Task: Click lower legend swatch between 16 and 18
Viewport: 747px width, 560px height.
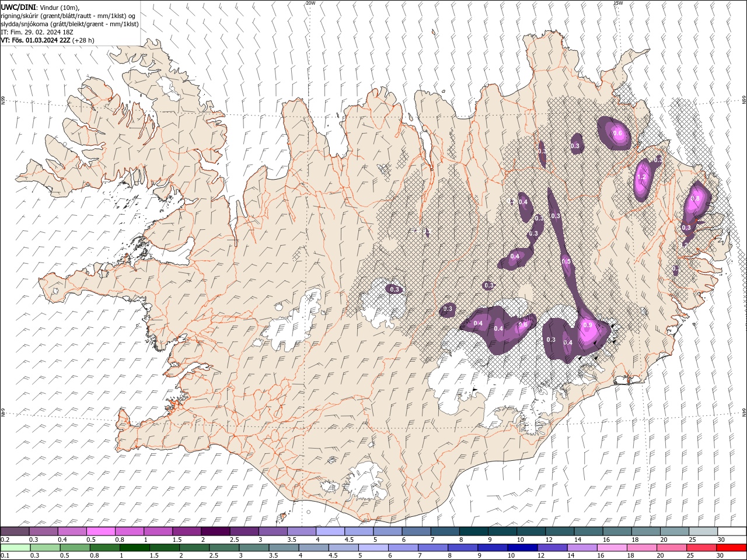Action: tap(612, 548)
